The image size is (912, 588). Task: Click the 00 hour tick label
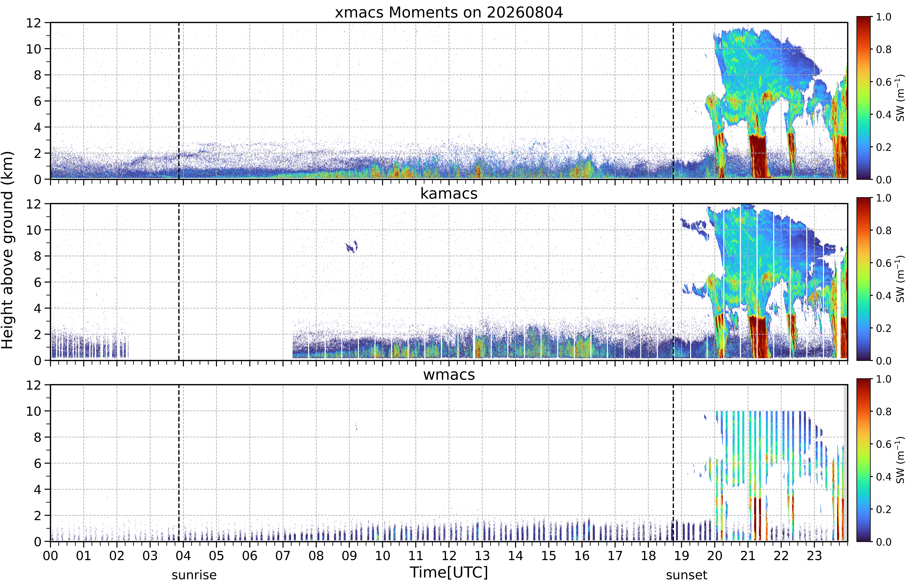pos(50,556)
